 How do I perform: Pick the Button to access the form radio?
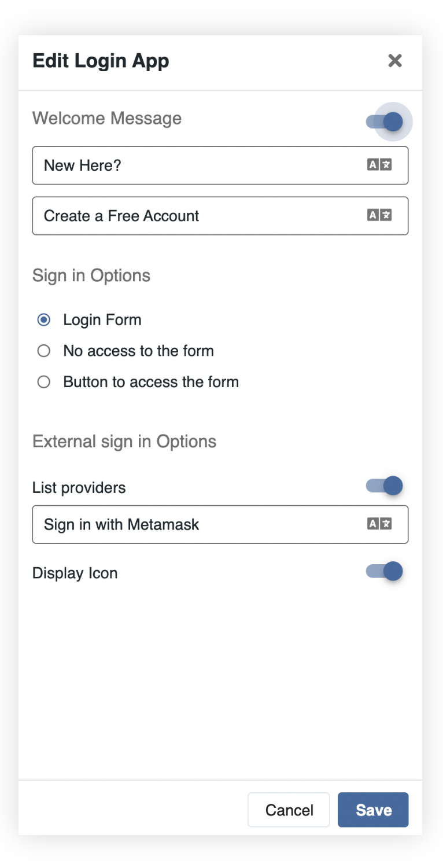click(x=44, y=382)
